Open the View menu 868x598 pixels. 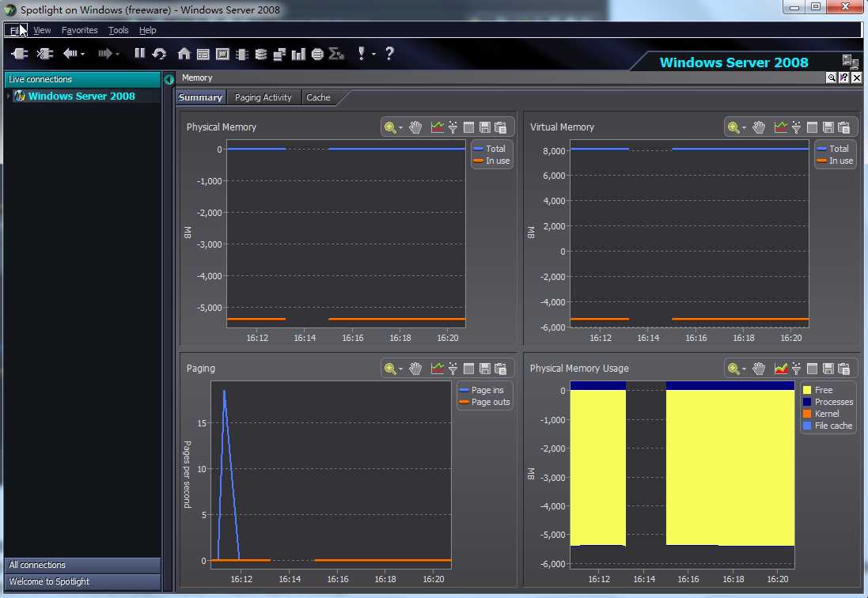[x=42, y=30]
